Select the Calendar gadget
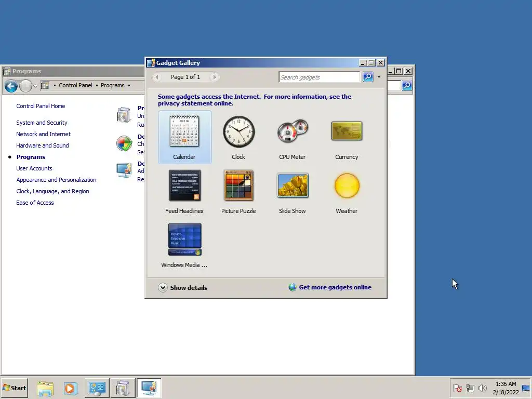Image resolution: width=532 pixels, height=399 pixels. click(x=184, y=137)
